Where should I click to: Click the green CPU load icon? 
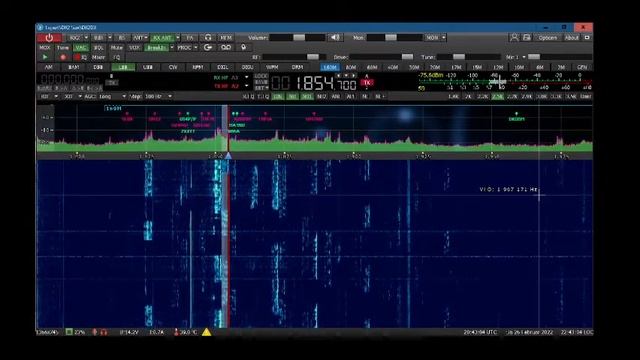pos(69,332)
